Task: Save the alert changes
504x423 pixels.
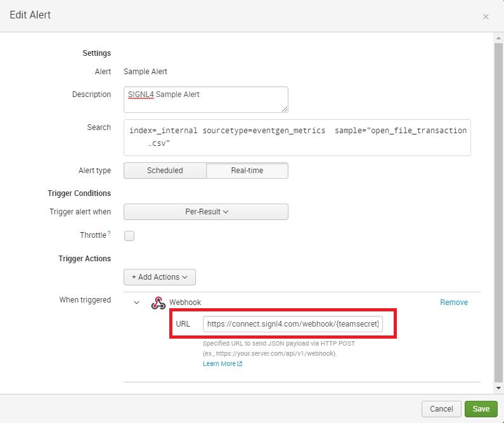Action: pos(481,409)
